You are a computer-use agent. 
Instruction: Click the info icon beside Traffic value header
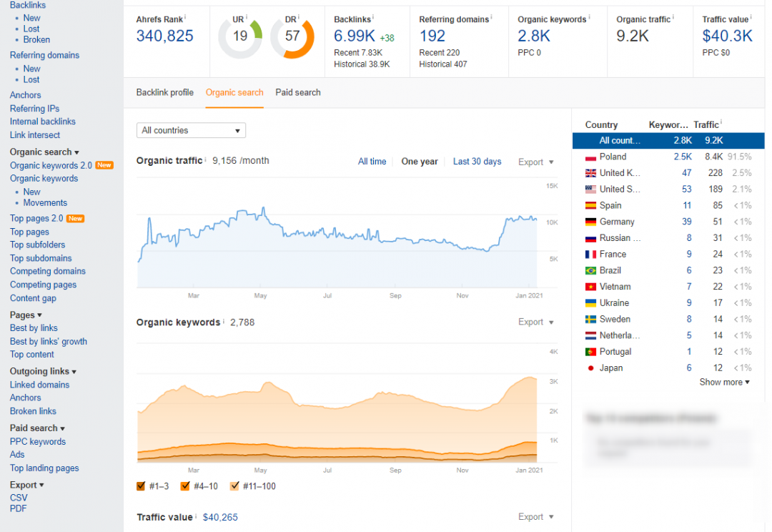751,17
